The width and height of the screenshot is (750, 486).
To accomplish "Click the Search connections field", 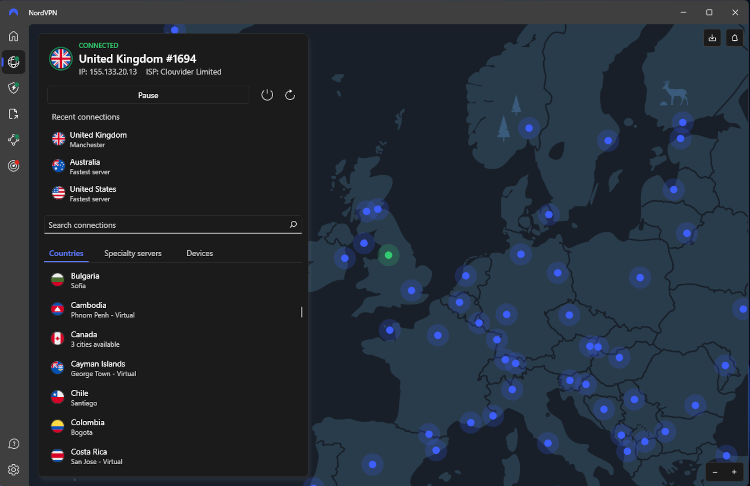I will click(x=173, y=225).
